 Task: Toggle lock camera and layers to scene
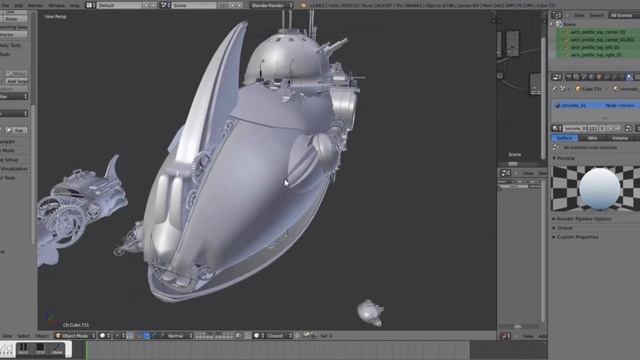239,336
